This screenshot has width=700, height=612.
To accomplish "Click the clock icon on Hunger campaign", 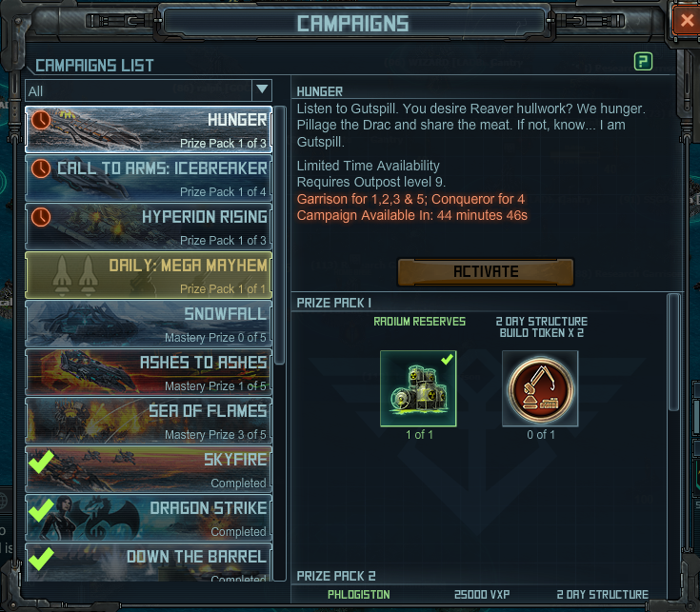I will (41, 120).
